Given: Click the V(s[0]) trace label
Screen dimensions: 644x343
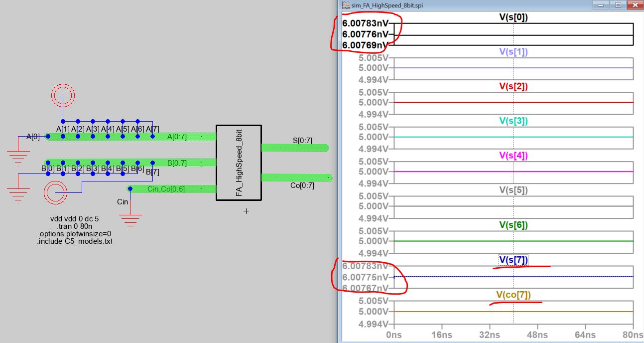Looking at the screenshot, I should pyautogui.click(x=513, y=17).
